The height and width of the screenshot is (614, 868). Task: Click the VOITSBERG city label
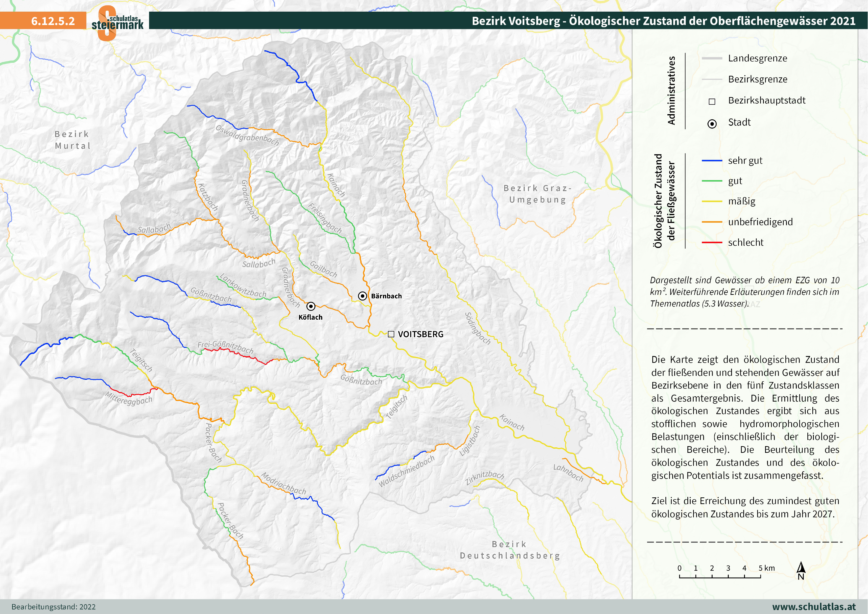(420, 334)
